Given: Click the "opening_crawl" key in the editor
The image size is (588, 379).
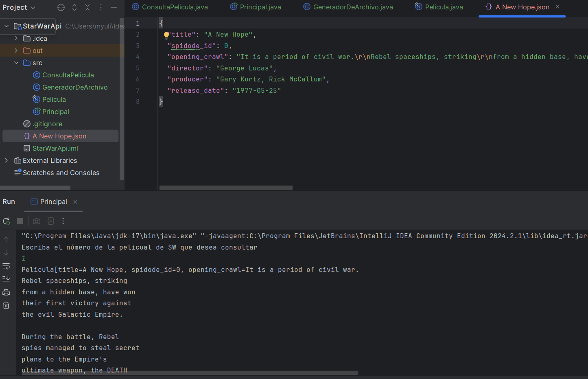Looking at the screenshot, I should (x=197, y=57).
